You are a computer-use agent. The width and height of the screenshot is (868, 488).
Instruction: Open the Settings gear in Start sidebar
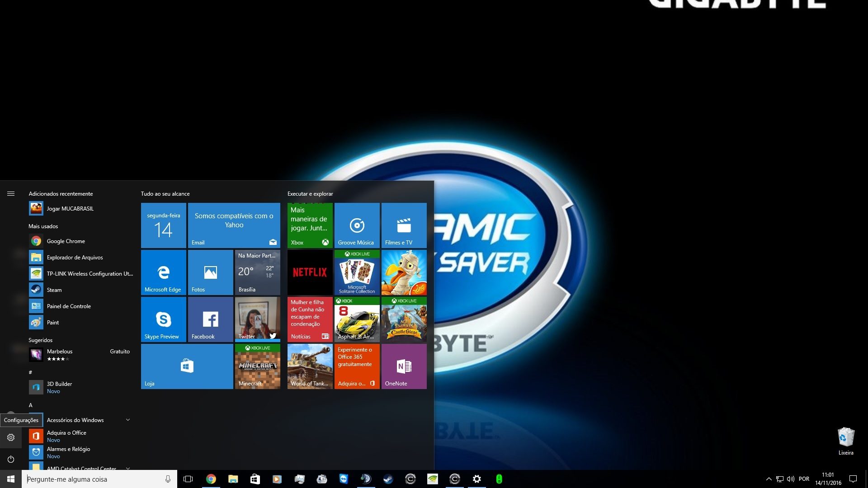(x=11, y=437)
